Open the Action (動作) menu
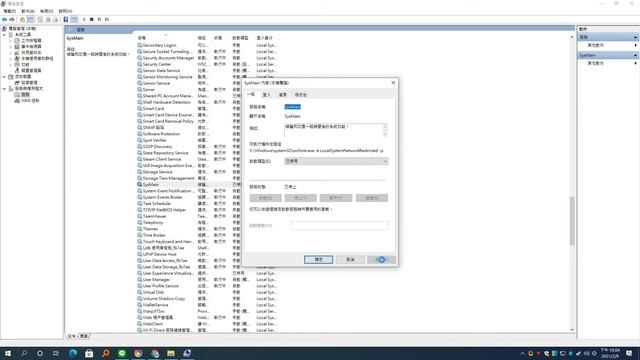640x360 pixels. (x=28, y=11)
